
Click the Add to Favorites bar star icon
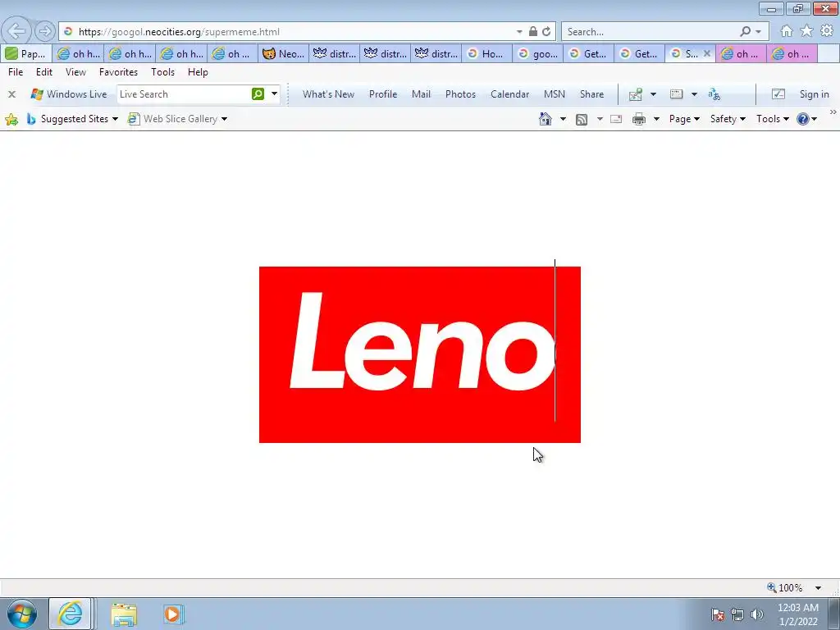point(11,119)
